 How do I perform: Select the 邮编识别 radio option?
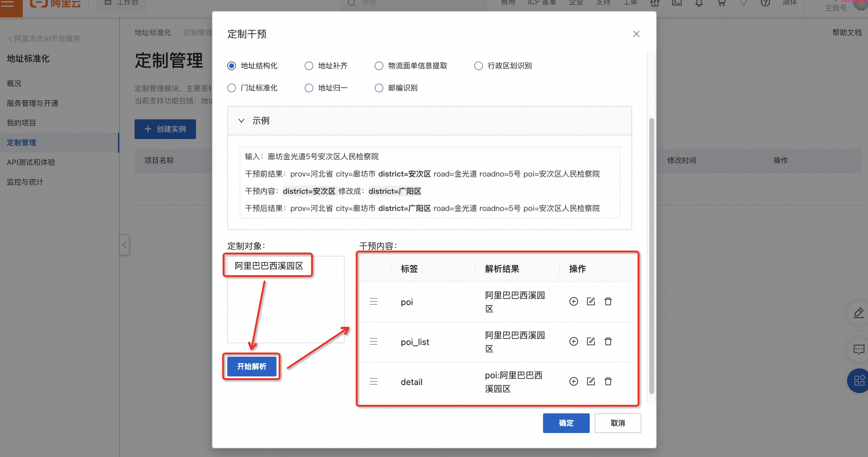pos(379,88)
